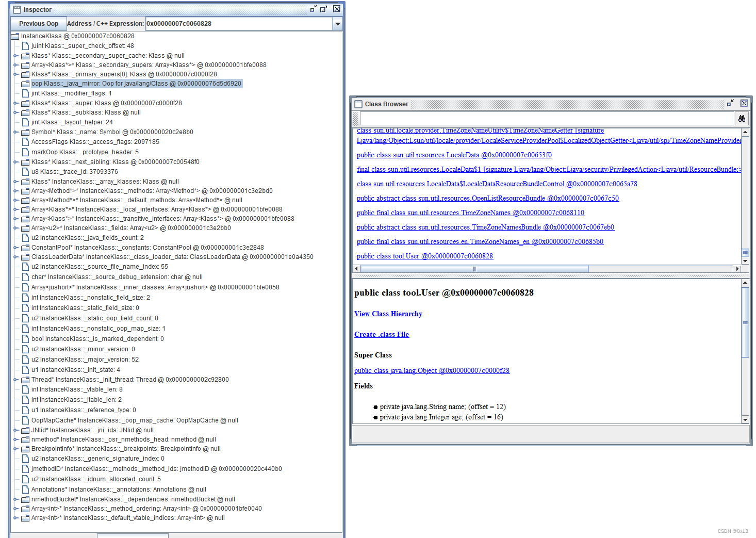Select the tool.User class link in the list
The height and width of the screenshot is (538, 756).
click(x=424, y=256)
